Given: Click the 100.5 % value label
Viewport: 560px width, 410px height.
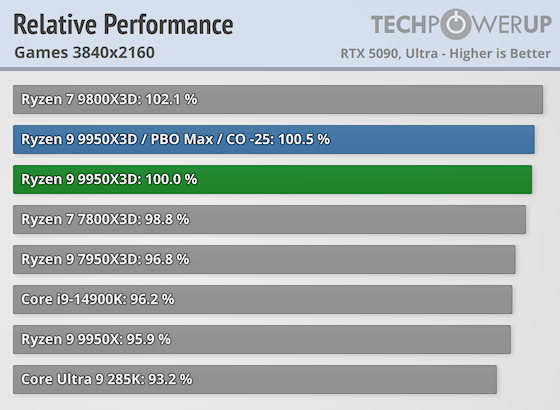Looking at the screenshot, I should (x=304, y=139).
